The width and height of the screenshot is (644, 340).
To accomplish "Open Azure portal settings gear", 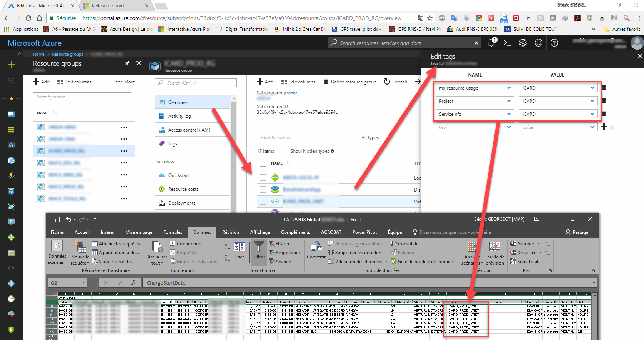I will point(523,43).
